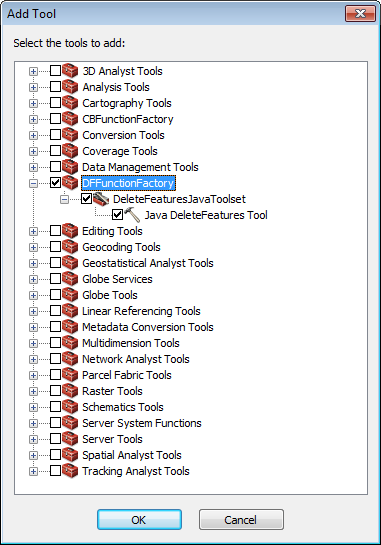The height and width of the screenshot is (545, 381).
Task: Enable the Network Analyst Tools checkbox
Action: pos(56,358)
